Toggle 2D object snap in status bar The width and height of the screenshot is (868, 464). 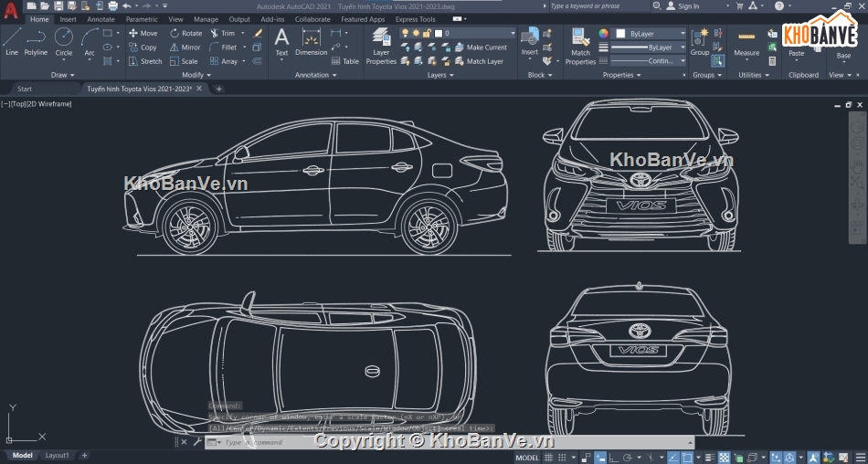[687, 457]
